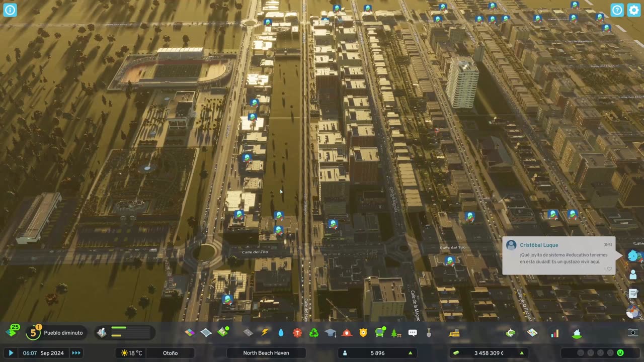This screenshot has height=362, width=644.
Task: Open the Fire and Rescue helmet menu
Action: pos(347,332)
